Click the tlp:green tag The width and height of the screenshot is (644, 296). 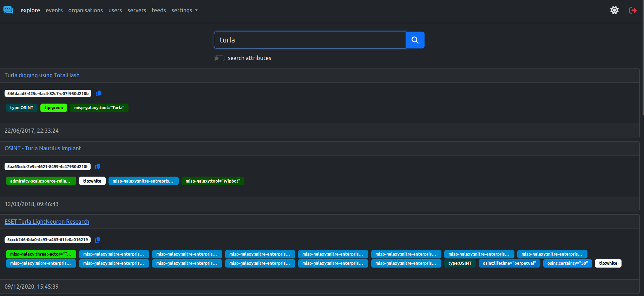pos(54,108)
